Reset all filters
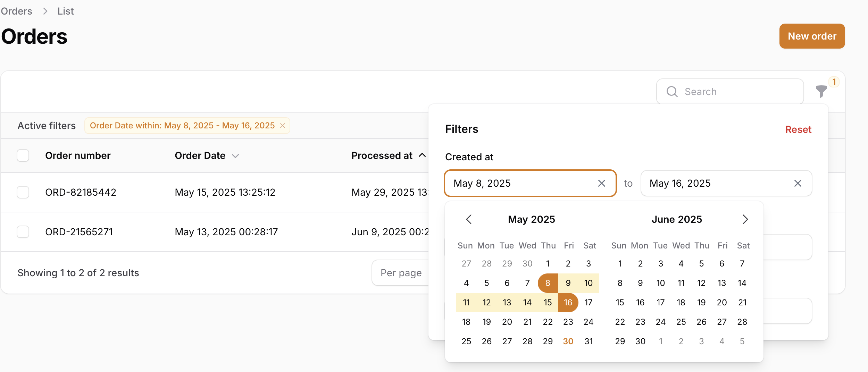The width and height of the screenshot is (868, 372). (798, 129)
